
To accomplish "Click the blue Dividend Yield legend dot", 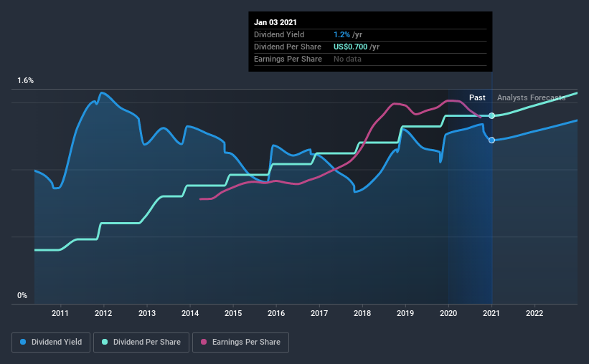I will 23,342.
